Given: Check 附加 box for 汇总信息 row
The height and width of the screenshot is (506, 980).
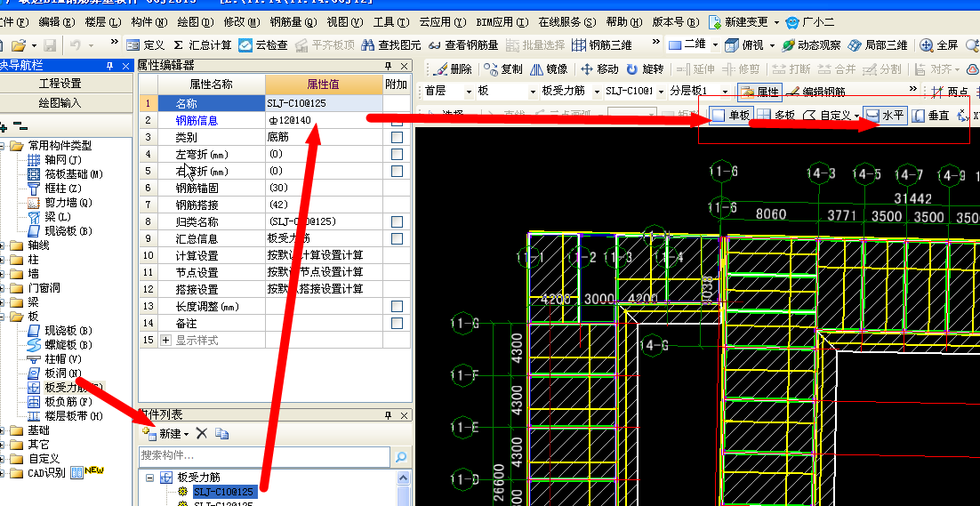Looking at the screenshot, I should pos(397,238).
